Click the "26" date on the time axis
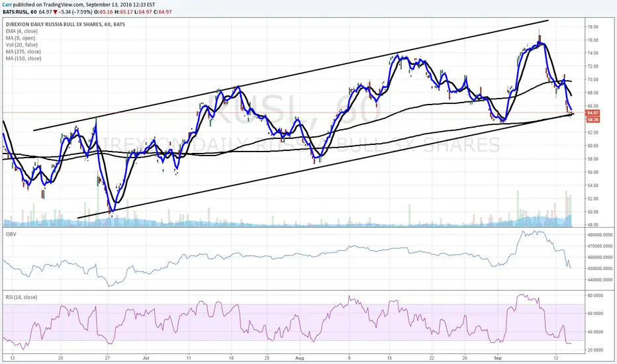 pos(465,358)
